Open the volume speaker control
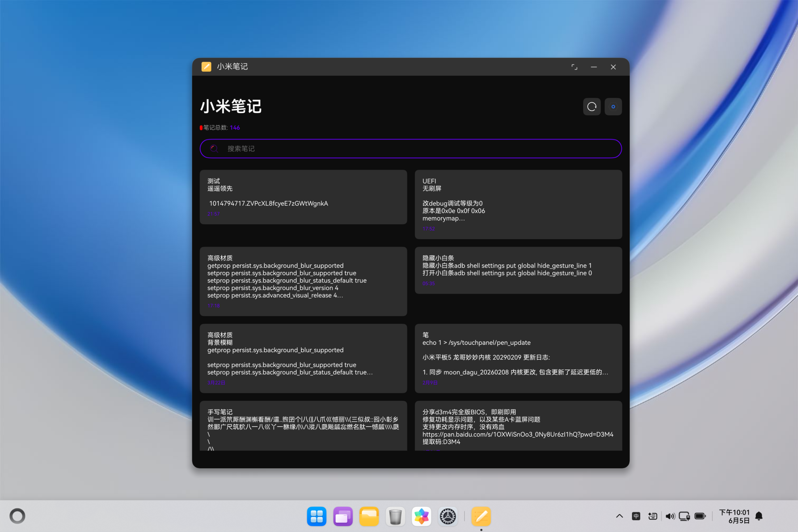The image size is (798, 532). pyautogui.click(x=670, y=516)
